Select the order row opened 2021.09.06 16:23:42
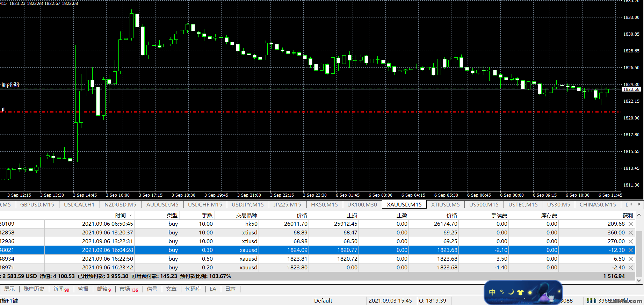Screen dimensions: 644x305 (x=317, y=268)
